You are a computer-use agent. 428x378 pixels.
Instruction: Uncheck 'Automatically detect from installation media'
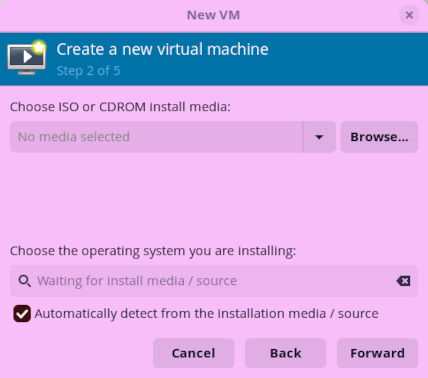pyautogui.click(x=22, y=314)
